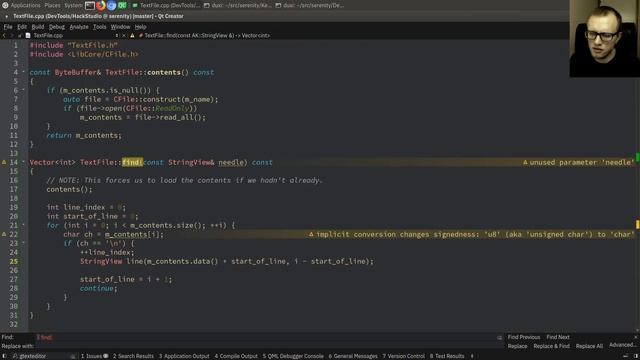The height and width of the screenshot is (360, 640).
Task: Launch the terminal from the panel icon
Action: tap(90, 5)
